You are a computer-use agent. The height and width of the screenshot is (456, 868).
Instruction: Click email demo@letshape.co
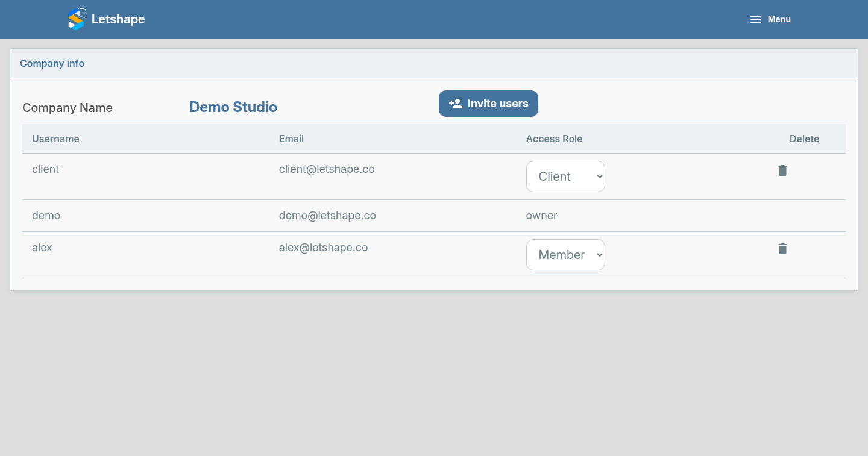[327, 216]
